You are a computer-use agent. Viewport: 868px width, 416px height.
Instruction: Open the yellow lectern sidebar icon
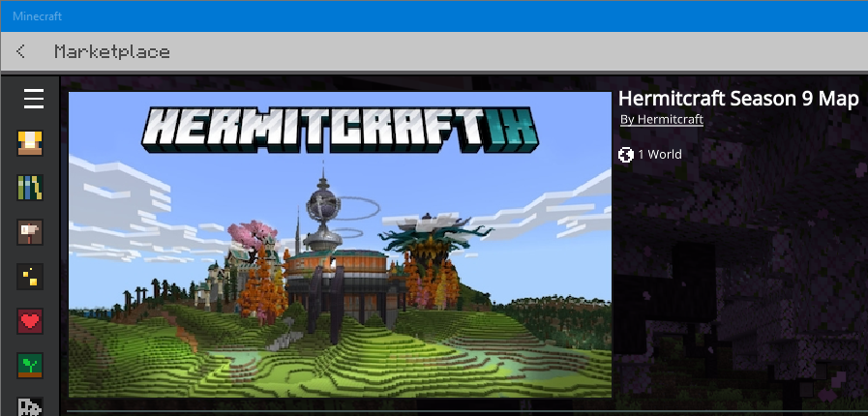[29, 143]
